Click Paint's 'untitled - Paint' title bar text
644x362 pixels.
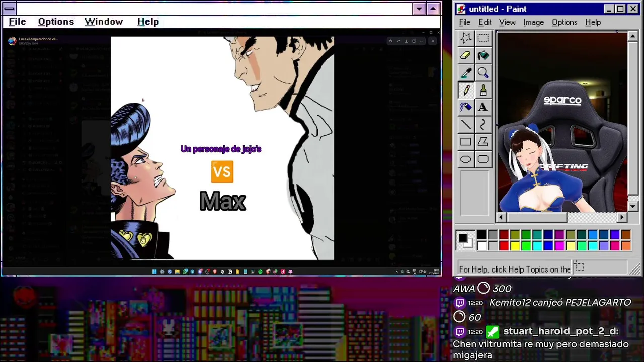coord(498,9)
